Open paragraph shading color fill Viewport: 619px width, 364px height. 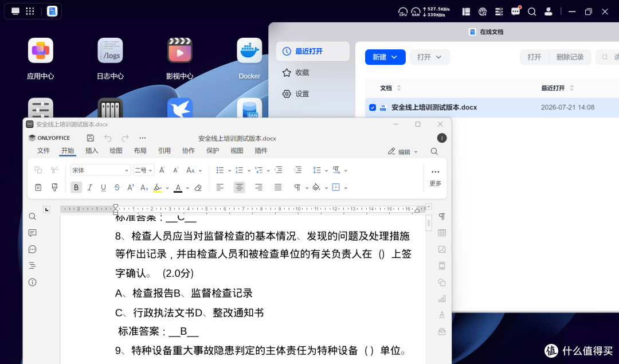tap(316, 187)
